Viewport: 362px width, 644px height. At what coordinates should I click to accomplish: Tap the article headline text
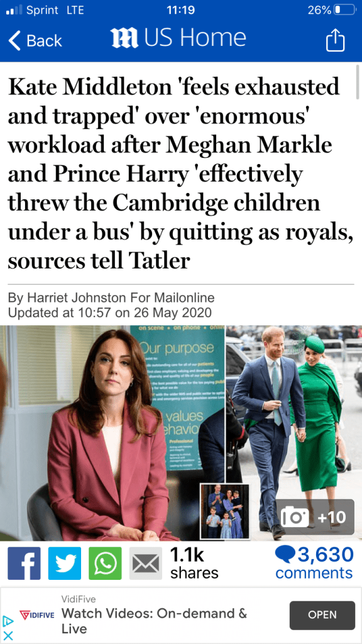(x=180, y=174)
